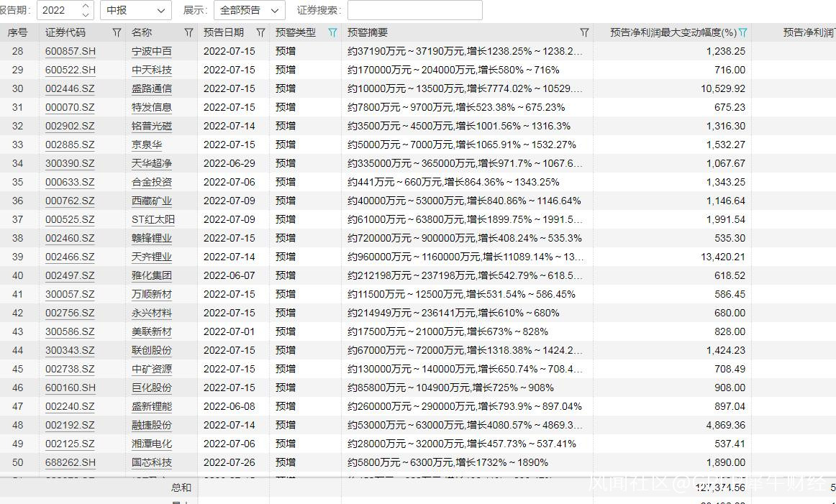Viewport: 836px width, 504px height.
Task: Sort by 序号 column header
Action: pos(17,32)
